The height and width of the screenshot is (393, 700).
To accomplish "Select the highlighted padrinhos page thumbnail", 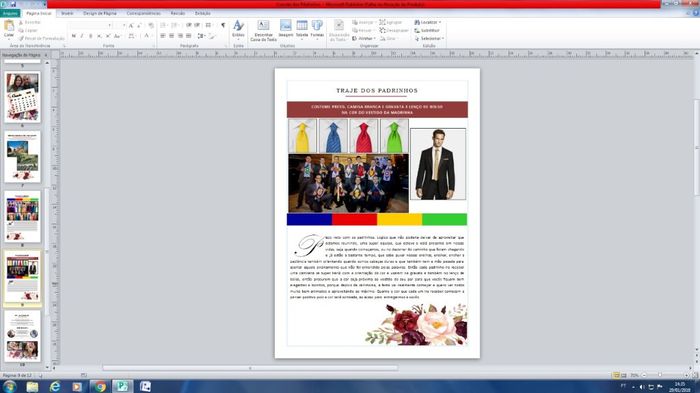I will pyautogui.click(x=22, y=276).
